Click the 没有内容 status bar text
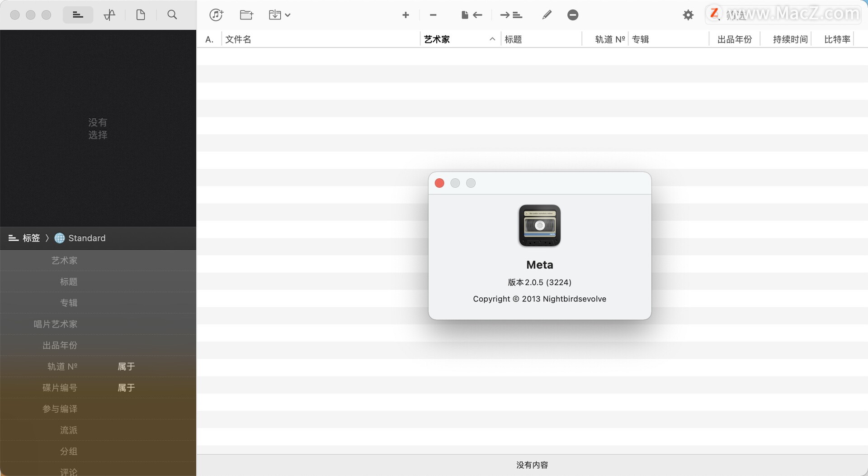 532,465
